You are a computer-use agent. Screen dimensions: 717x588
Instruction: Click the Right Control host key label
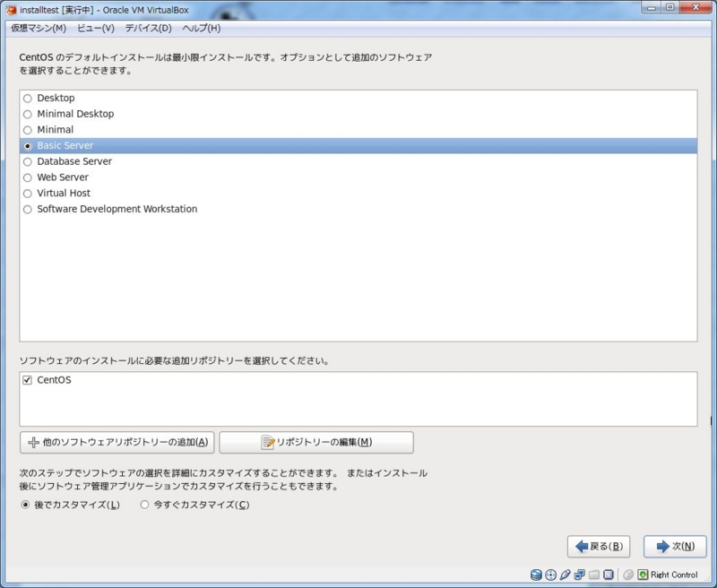pos(674,575)
